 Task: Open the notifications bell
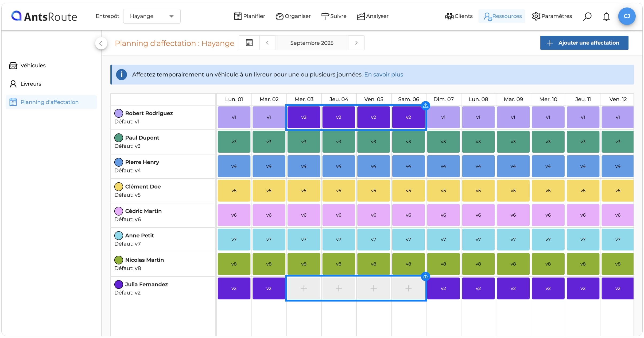click(x=606, y=16)
